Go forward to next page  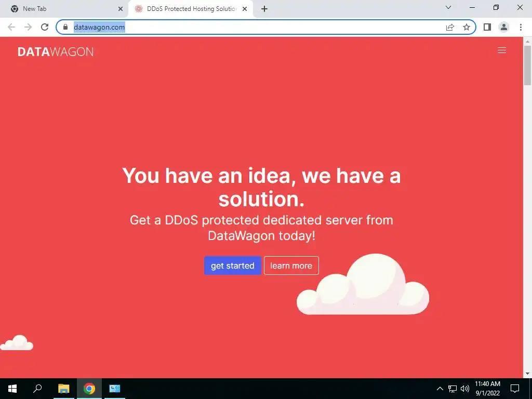point(28,27)
